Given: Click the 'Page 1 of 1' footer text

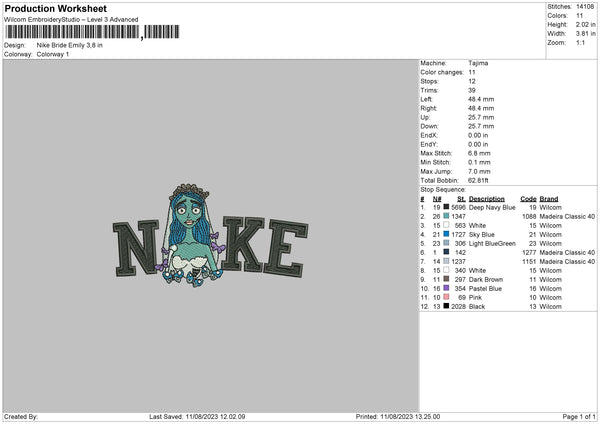Looking at the screenshot, I should tap(579, 417).
